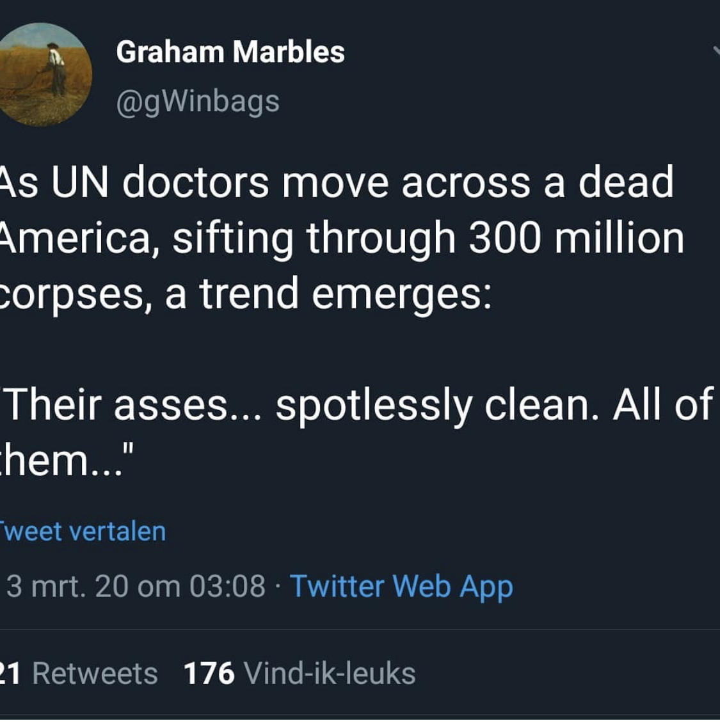
Task: View the 176 Vind-ik-leuks list
Action: coord(300,673)
